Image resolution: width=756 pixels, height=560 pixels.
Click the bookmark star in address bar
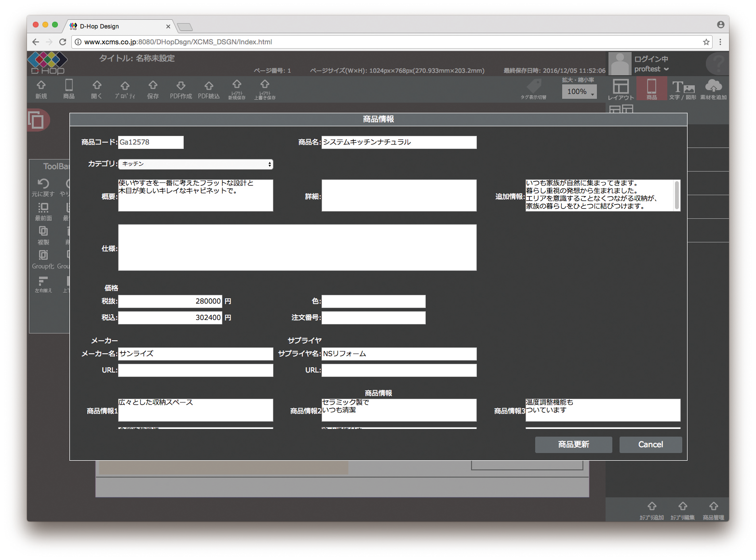click(706, 42)
